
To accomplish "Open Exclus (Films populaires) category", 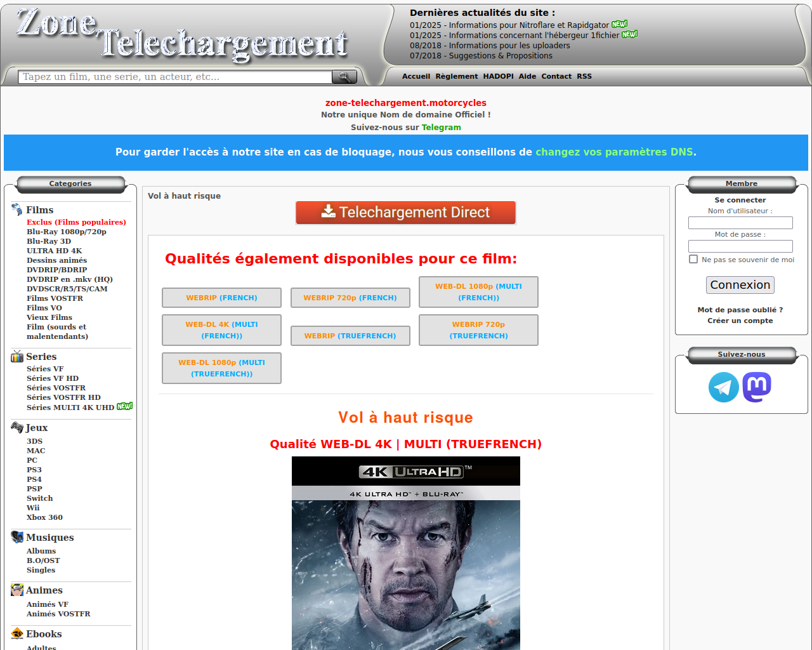I will 76,222.
